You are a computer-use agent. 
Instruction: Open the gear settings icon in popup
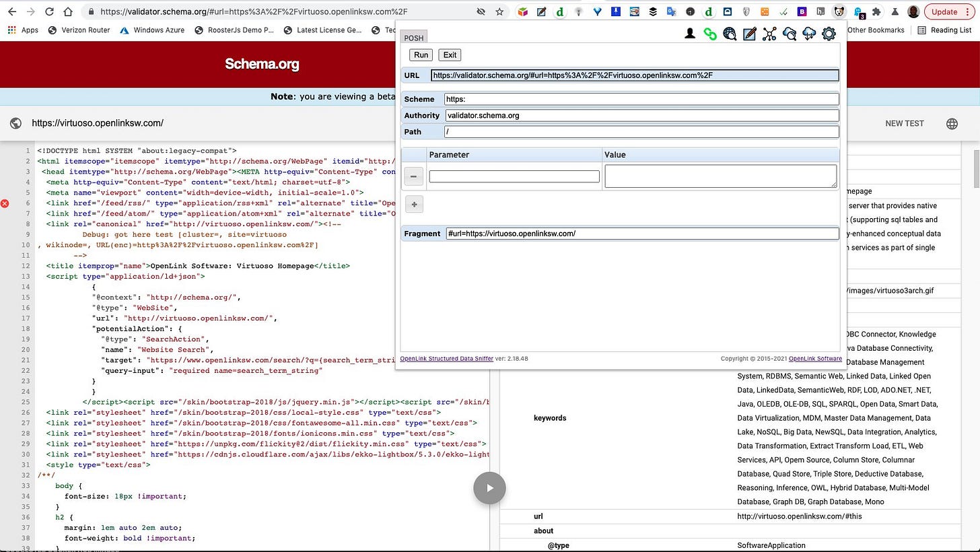point(829,34)
